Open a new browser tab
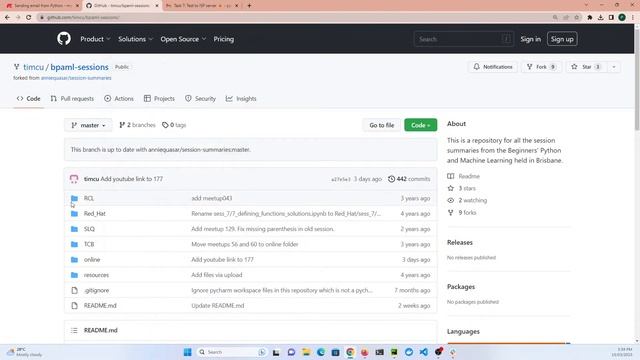 pos(249,6)
